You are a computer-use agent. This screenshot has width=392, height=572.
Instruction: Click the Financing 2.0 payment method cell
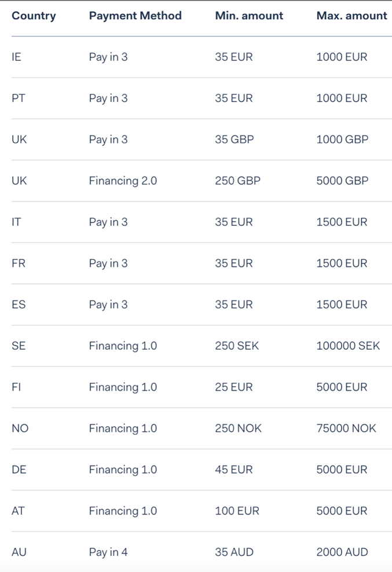click(123, 181)
